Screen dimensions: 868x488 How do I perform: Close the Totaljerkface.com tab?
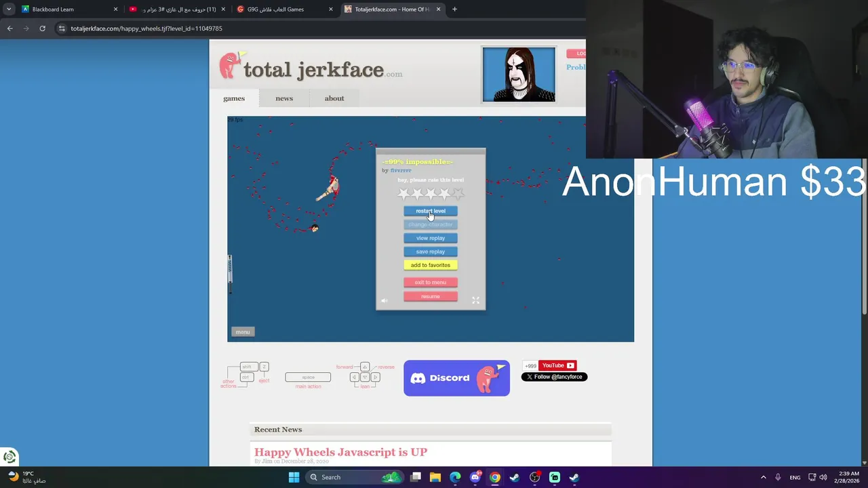point(438,9)
